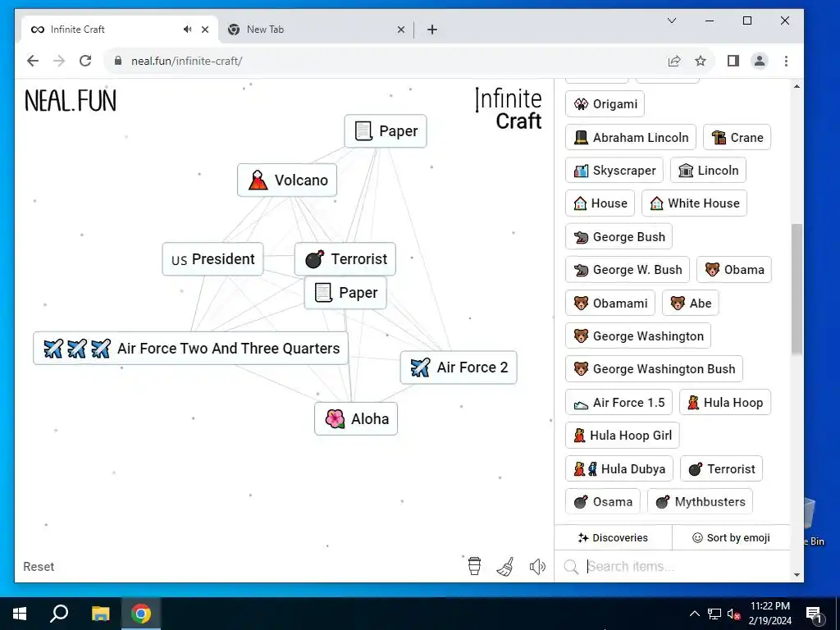Toggle game sound with speaker icon
The height and width of the screenshot is (630, 840).
pos(537,566)
